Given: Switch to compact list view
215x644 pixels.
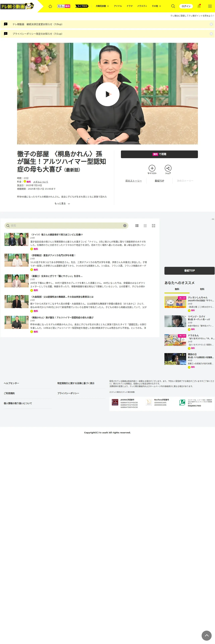Looking at the screenshot, I should click(x=145, y=226).
